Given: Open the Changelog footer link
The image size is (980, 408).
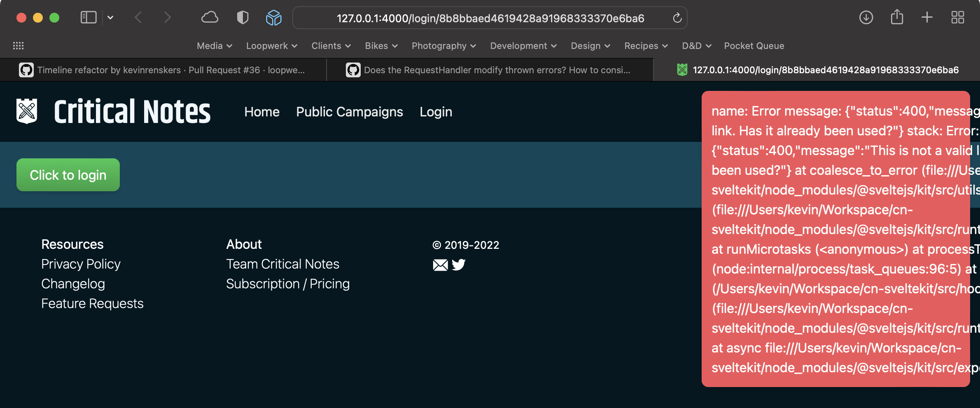Looking at the screenshot, I should click(x=73, y=284).
